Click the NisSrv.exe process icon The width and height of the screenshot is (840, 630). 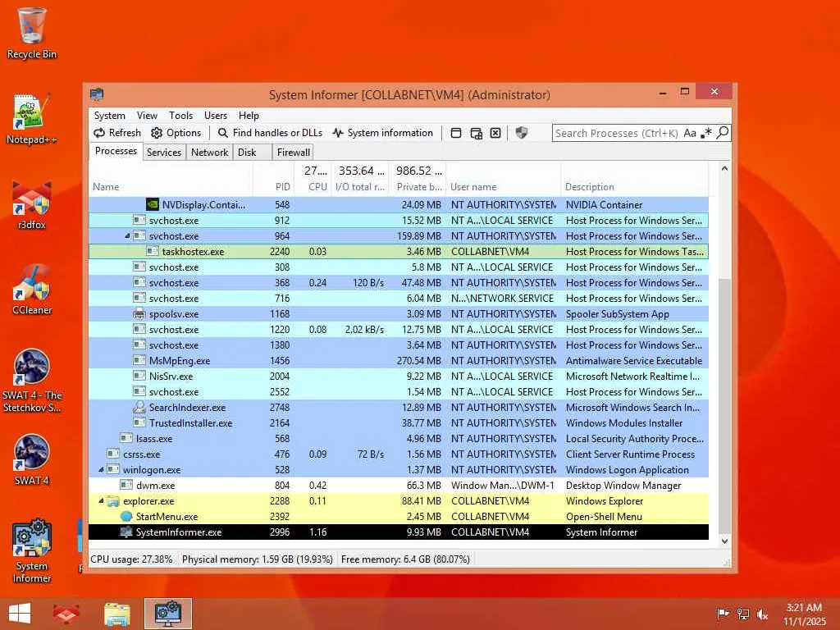click(139, 376)
